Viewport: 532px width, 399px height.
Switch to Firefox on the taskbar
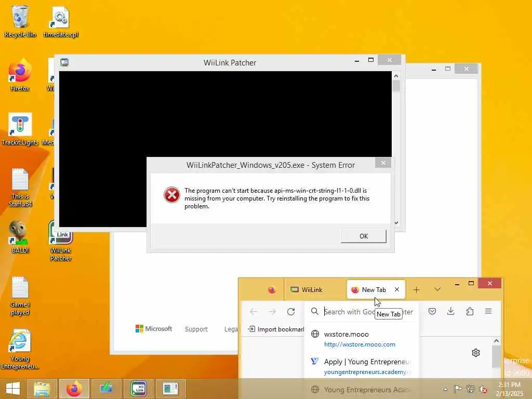pyautogui.click(x=74, y=389)
